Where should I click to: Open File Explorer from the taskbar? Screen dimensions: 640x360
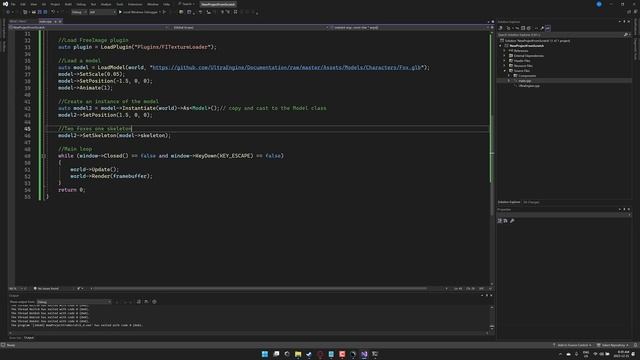point(298,354)
